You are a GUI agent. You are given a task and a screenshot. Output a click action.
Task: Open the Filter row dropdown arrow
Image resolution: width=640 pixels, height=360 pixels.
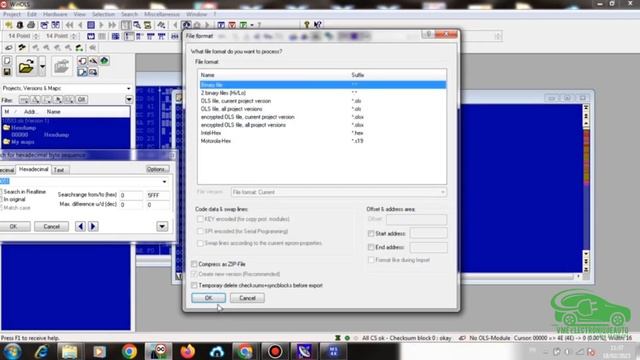coord(129,100)
